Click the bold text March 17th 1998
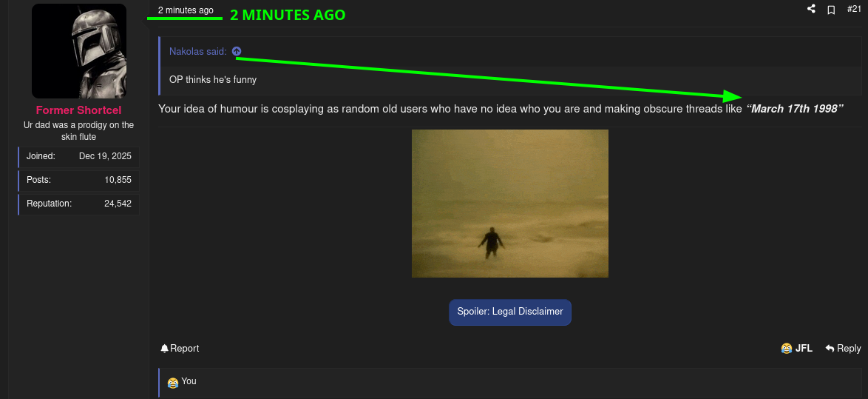This screenshot has width=868, height=399. [x=795, y=109]
